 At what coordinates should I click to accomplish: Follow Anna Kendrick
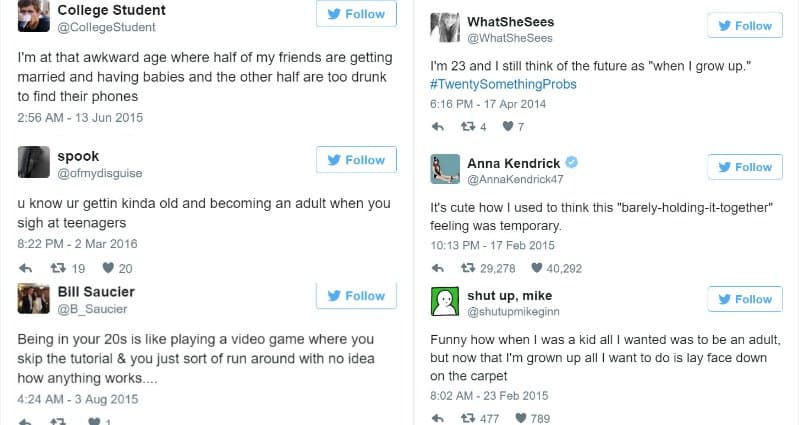click(745, 167)
